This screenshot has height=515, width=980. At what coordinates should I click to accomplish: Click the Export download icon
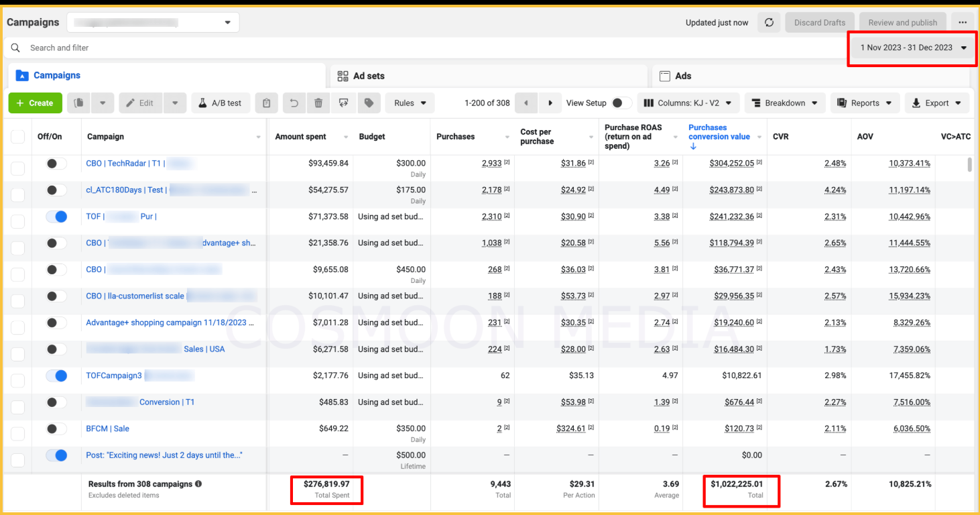point(916,103)
